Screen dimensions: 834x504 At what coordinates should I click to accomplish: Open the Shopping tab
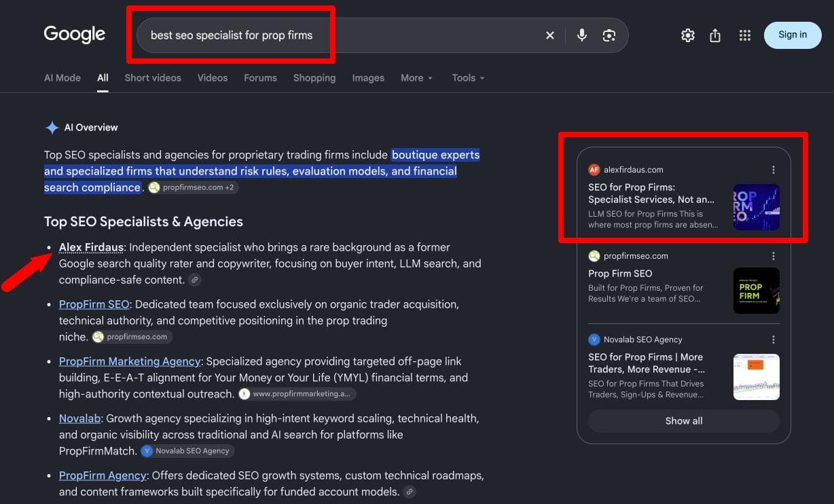pyautogui.click(x=314, y=78)
